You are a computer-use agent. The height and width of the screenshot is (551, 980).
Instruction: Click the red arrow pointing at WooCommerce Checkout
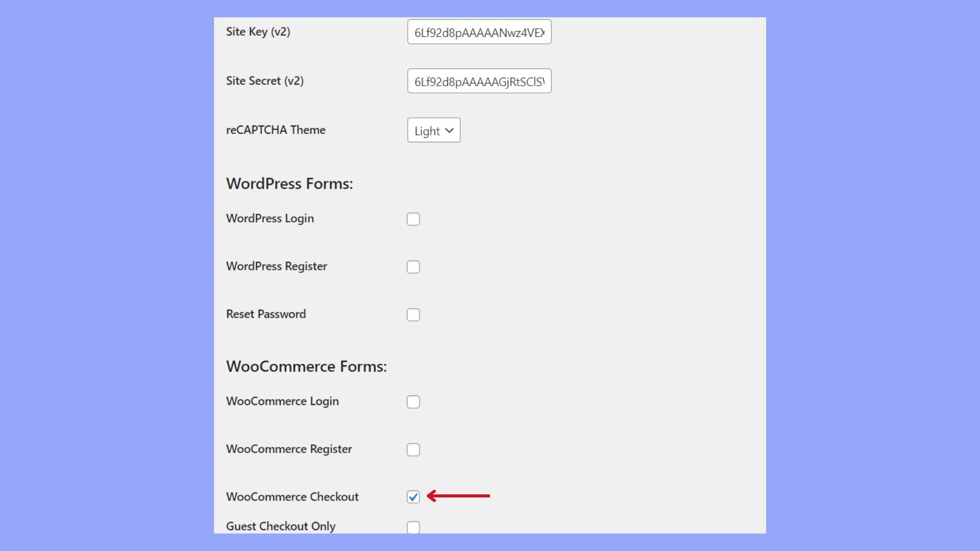(458, 495)
